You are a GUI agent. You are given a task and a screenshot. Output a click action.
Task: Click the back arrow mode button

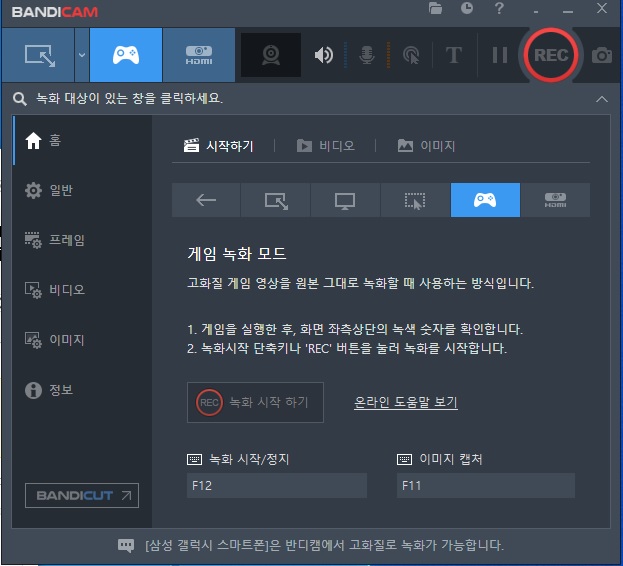206,200
